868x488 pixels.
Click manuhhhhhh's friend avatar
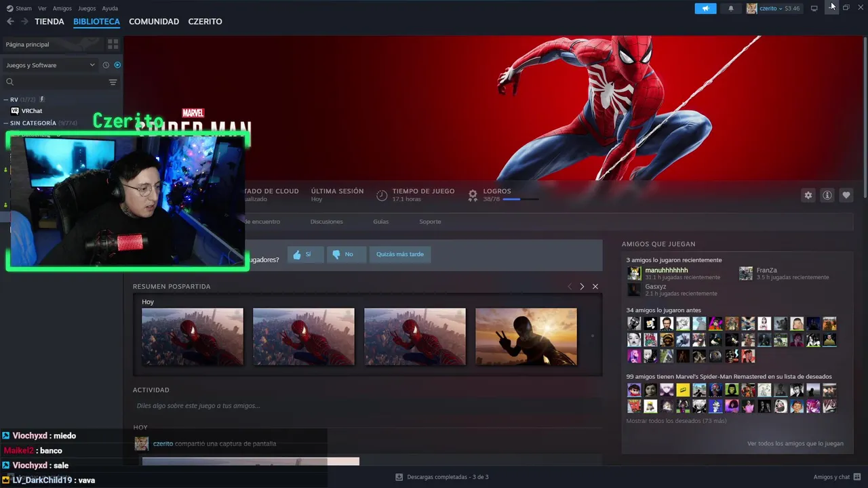[x=634, y=273]
